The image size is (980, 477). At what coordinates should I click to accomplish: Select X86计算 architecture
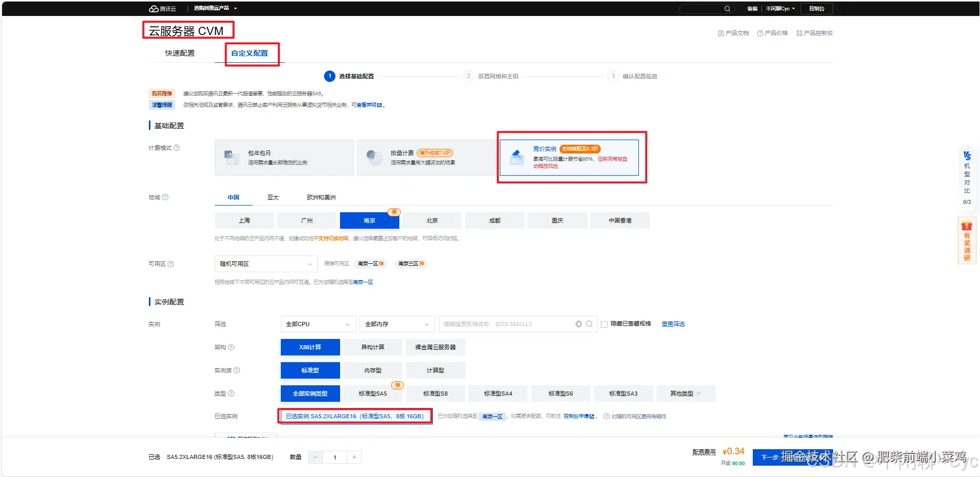click(310, 347)
